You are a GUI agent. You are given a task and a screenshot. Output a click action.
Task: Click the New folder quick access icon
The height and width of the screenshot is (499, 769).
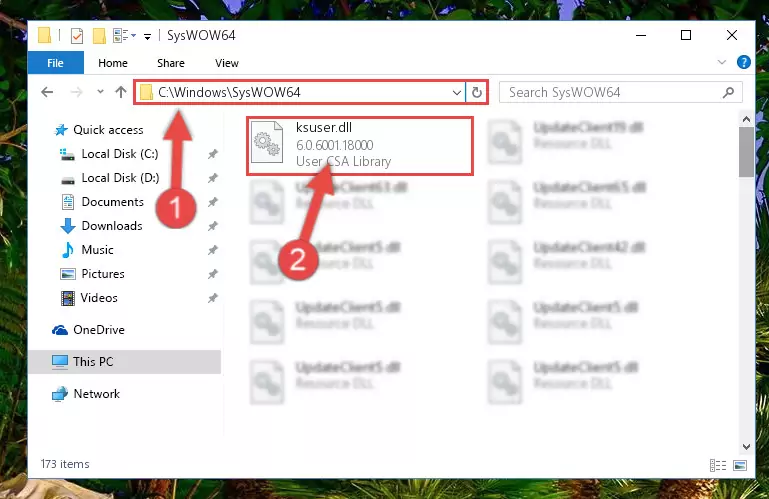click(99, 36)
